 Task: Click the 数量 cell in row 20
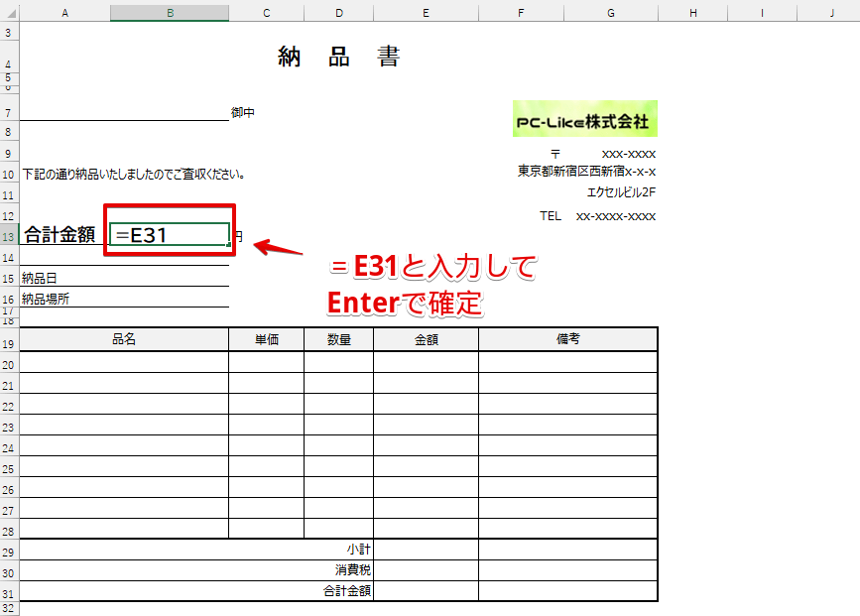click(339, 362)
